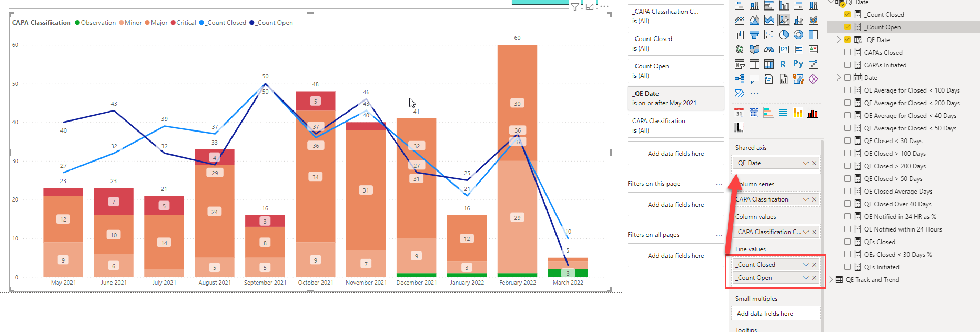
Task: Pick the treemap visual icon
Action: coord(813,35)
